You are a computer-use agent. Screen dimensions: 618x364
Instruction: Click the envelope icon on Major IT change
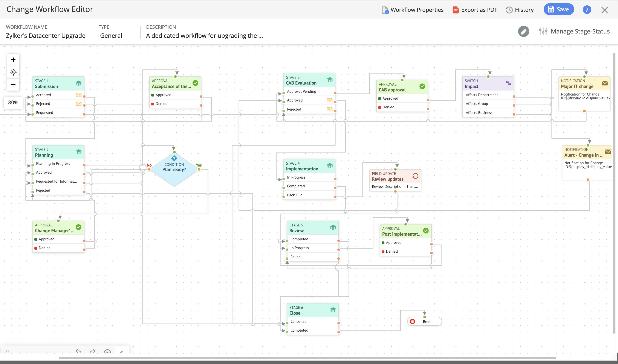(604, 83)
